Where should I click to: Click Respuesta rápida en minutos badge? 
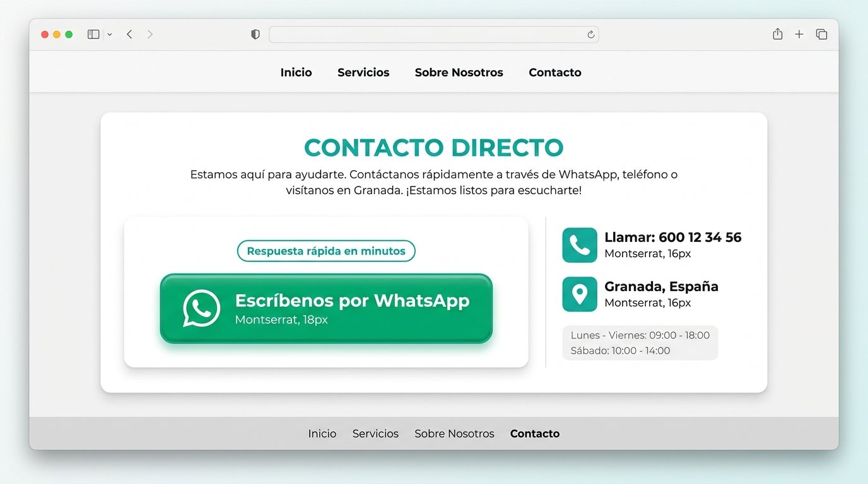click(326, 251)
